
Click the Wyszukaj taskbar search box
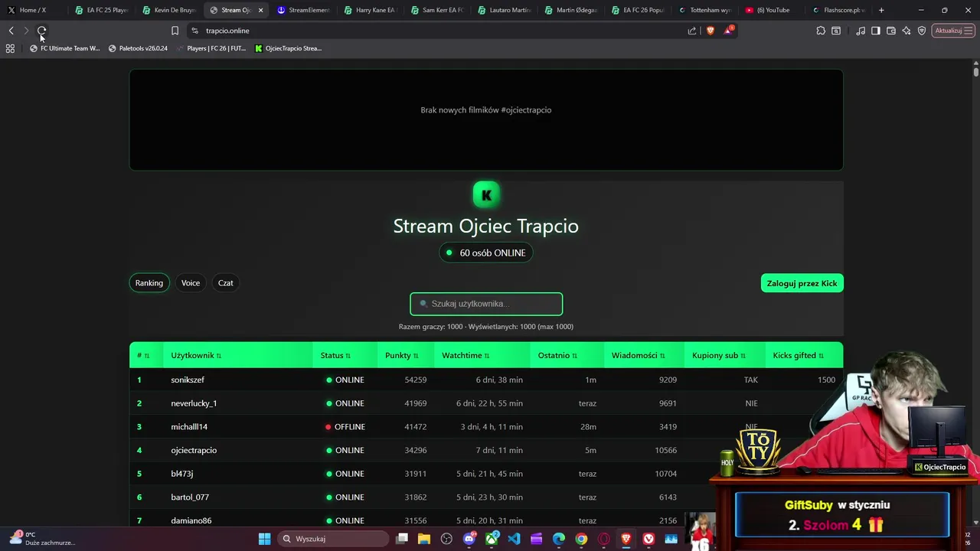point(332,539)
